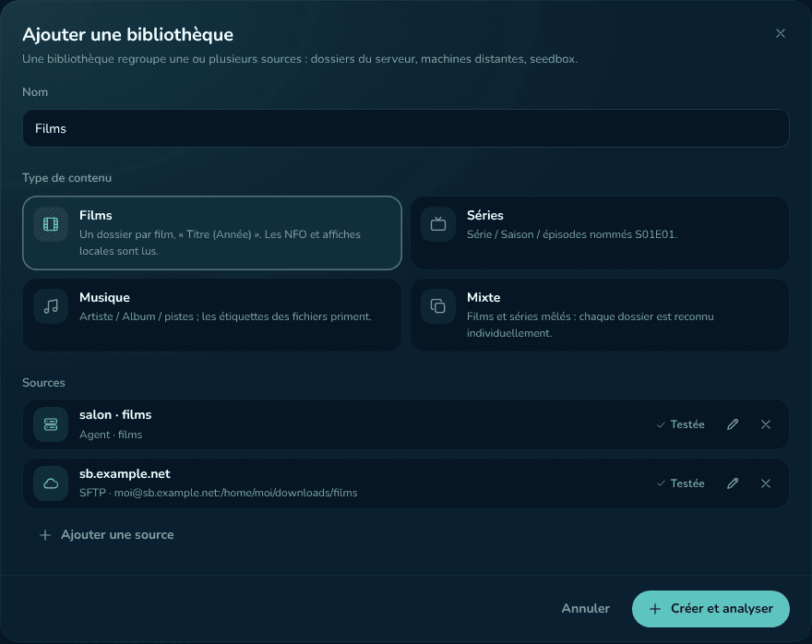Click the film strip icon in Films card
This screenshot has width=812, height=644.
(51, 224)
